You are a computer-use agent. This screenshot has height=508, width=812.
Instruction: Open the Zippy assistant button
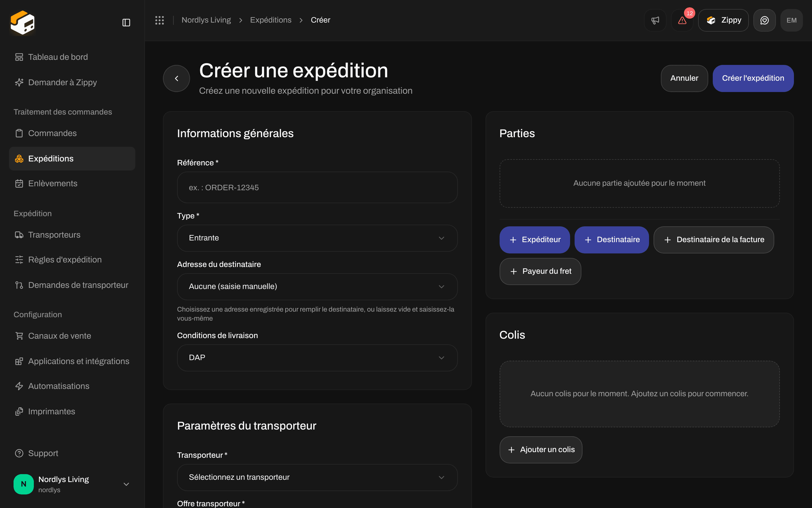tap(723, 20)
